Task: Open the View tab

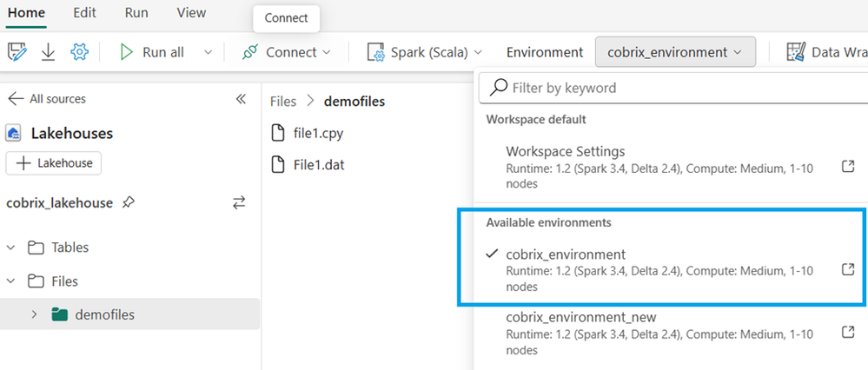Action: [x=191, y=13]
